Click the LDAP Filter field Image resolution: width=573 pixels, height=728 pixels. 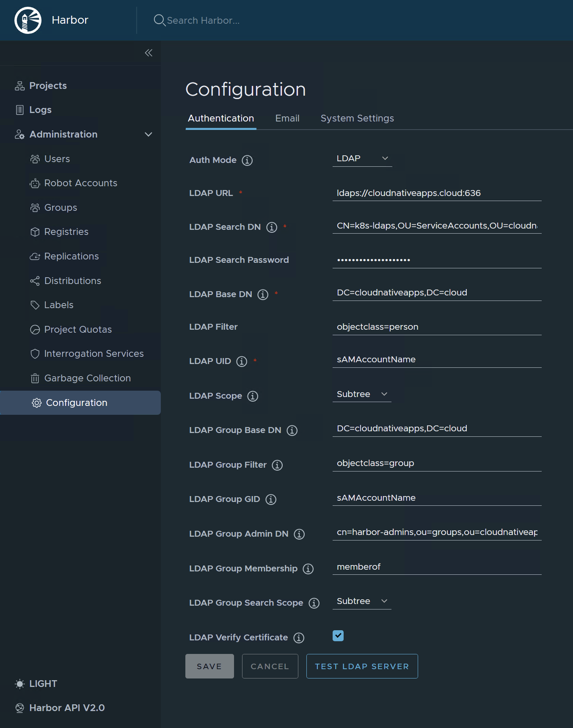437,327
